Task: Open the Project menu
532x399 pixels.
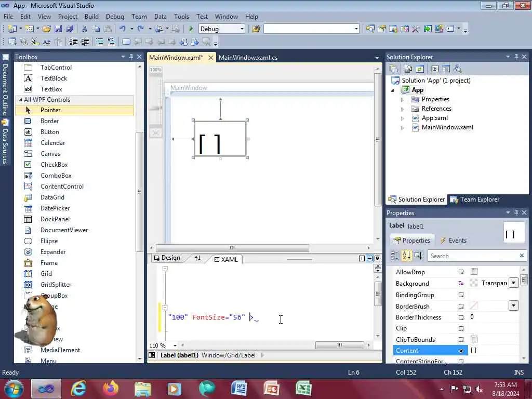Action: (68, 16)
